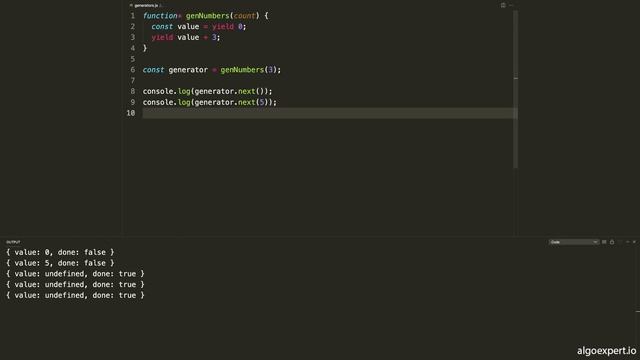This screenshot has height=360, width=640.
Task: Click 'next(5)' on line 9
Action: [x=253, y=102]
